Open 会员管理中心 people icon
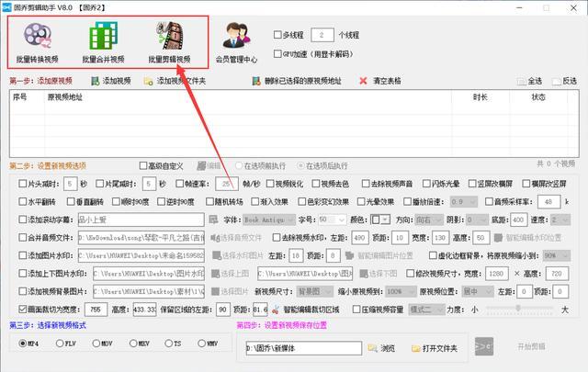 236,36
